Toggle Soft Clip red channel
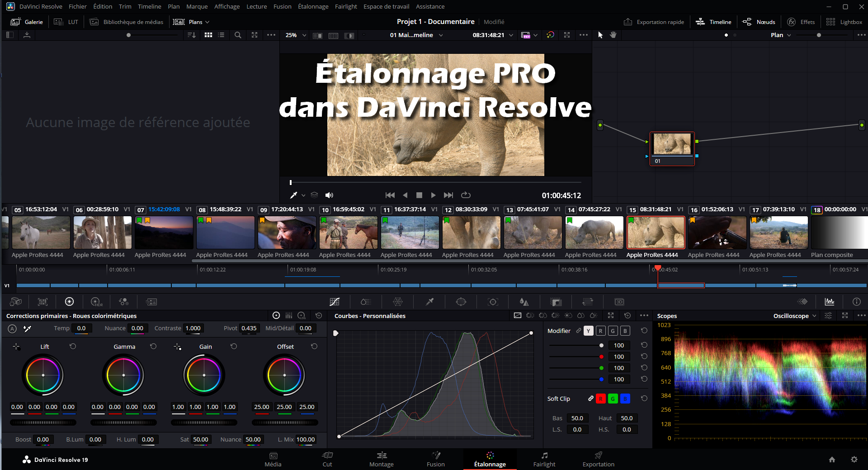Image resolution: width=868 pixels, height=470 pixels. pyautogui.click(x=600, y=399)
